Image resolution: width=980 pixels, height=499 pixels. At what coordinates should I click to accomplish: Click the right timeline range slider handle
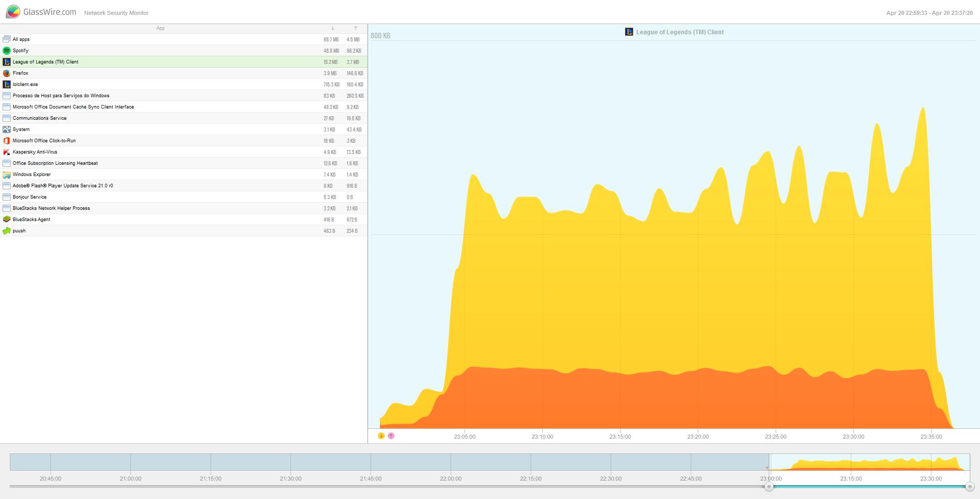pos(969,487)
